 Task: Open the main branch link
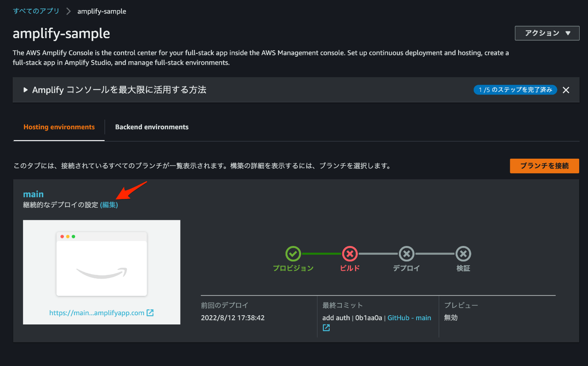(33, 194)
